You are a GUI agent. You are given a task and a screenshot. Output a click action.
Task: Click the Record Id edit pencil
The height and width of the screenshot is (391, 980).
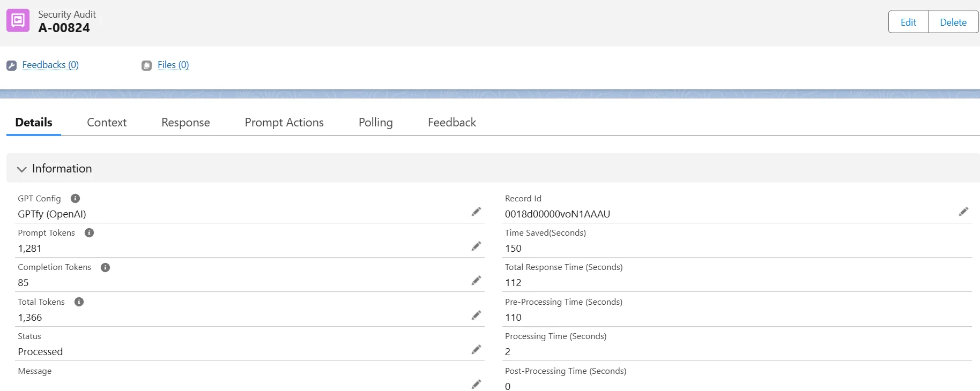[x=963, y=212]
